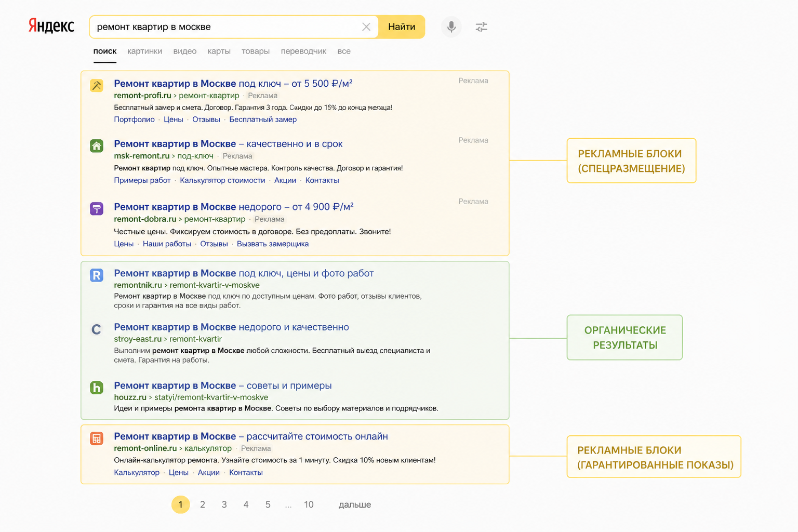Open the Примеры работ sitelink
798x532 pixels.
point(142,180)
